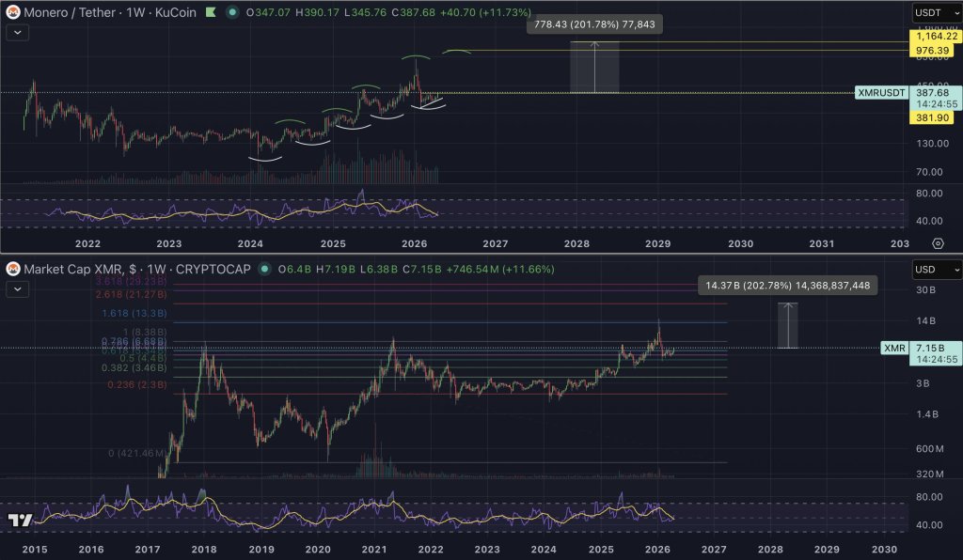Image resolution: width=963 pixels, height=560 pixels.
Task: Toggle the 14.37B target label on lower chart
Action: (788, 283)
